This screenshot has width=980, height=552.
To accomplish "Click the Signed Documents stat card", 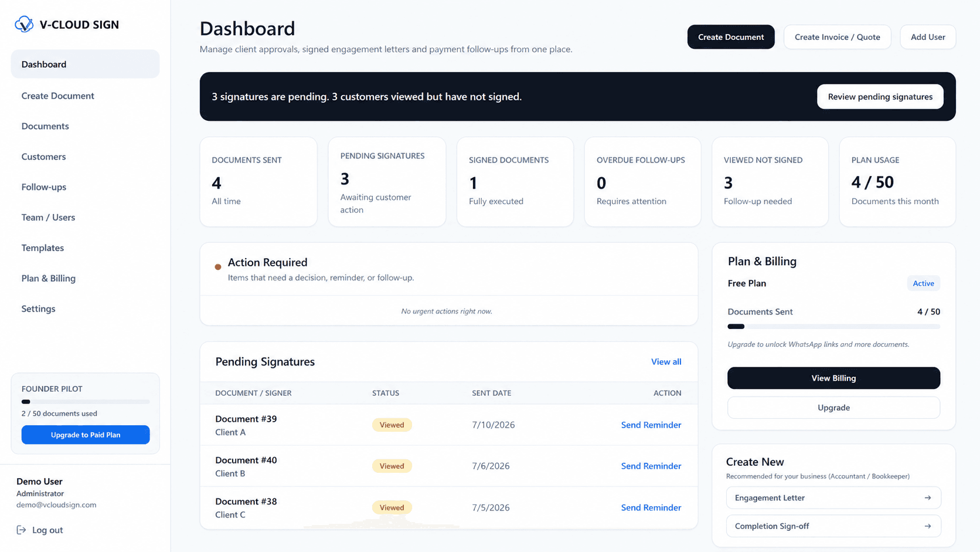I will (x=515, y=182).
